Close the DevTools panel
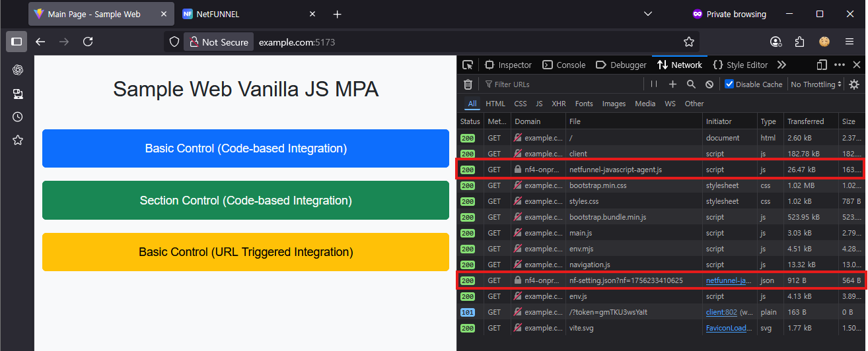 pyautogui.click(x=857, y=65)
